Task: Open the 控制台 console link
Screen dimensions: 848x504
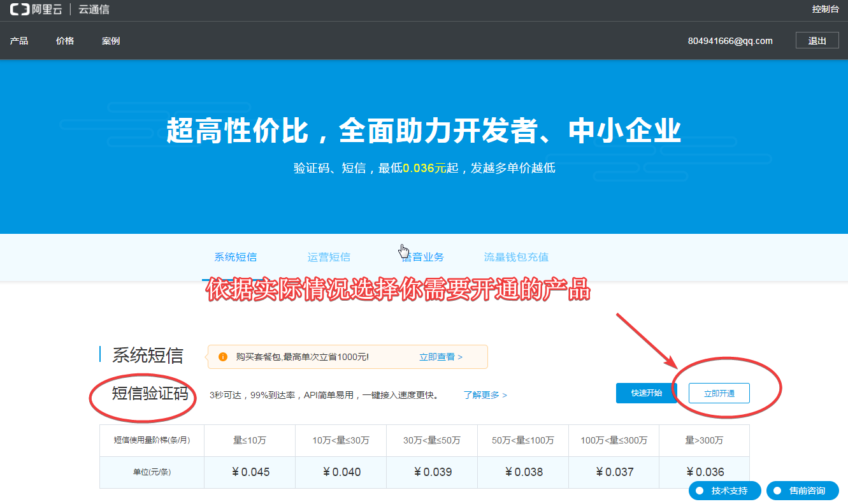Action: (825, 10)
